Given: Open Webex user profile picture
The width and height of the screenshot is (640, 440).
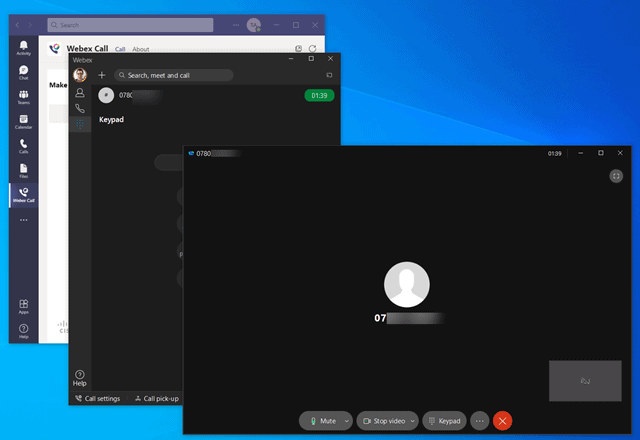Looking at the screenshot, I should tap(80, 75).
